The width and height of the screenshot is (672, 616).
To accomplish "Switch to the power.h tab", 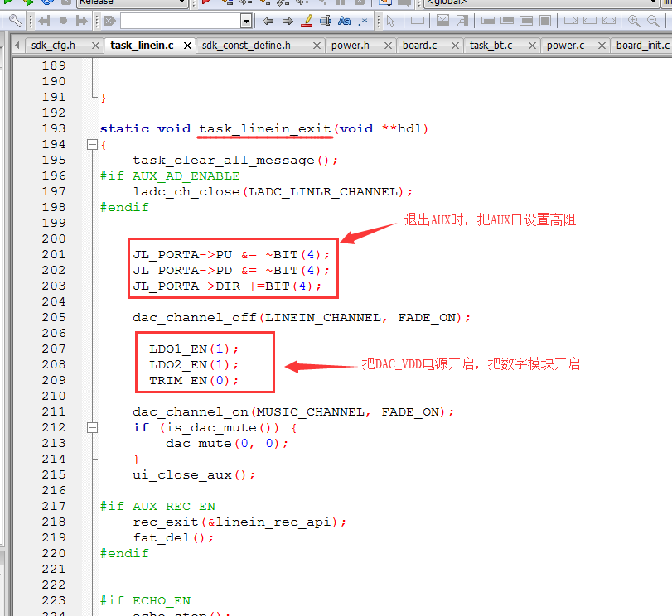I will click(x=351, y=46).
